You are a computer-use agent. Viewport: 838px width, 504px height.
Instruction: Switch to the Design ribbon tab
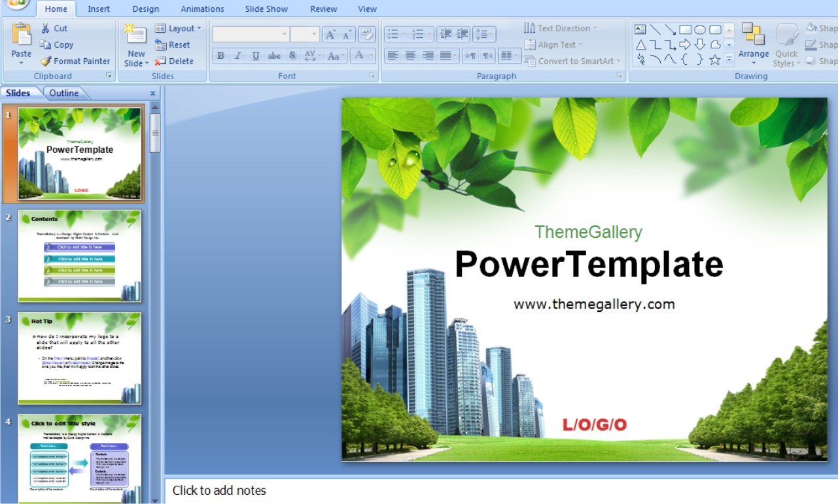(145, 9)
